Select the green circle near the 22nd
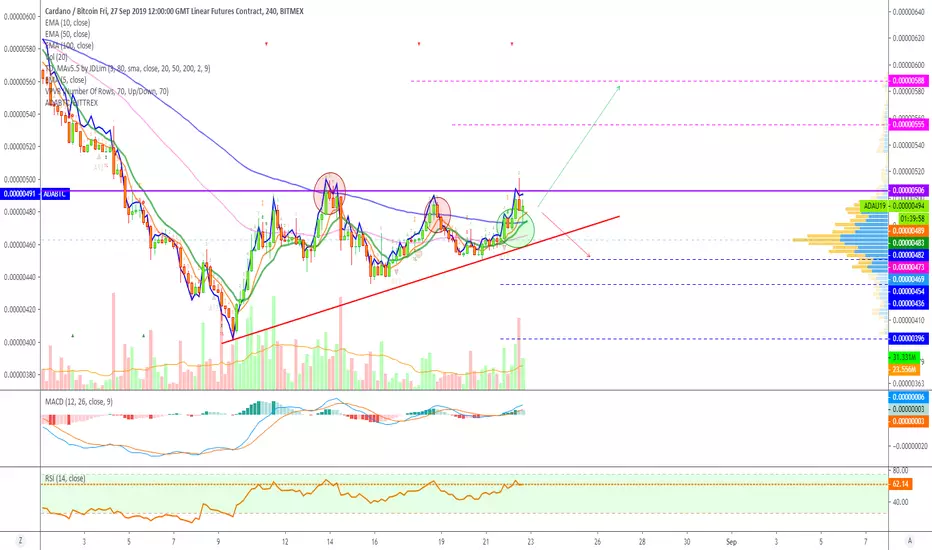932x550 pixels. tap(515, 229)
